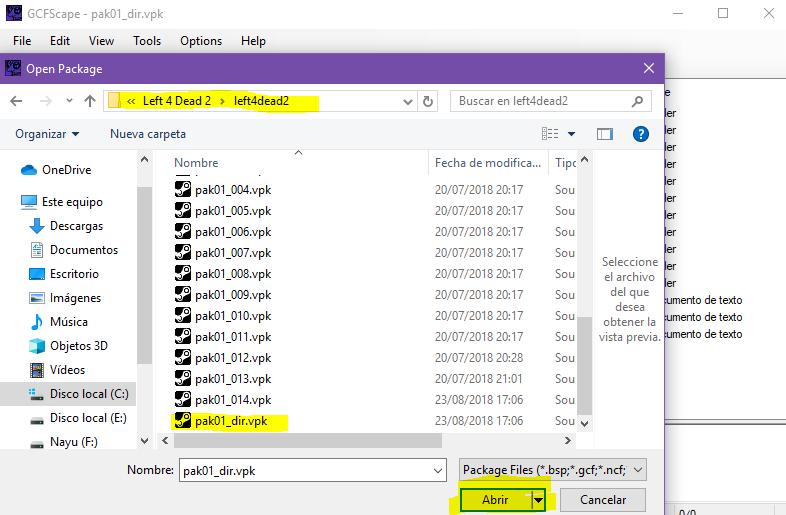Open the Vídeos folder

(57, 370)
